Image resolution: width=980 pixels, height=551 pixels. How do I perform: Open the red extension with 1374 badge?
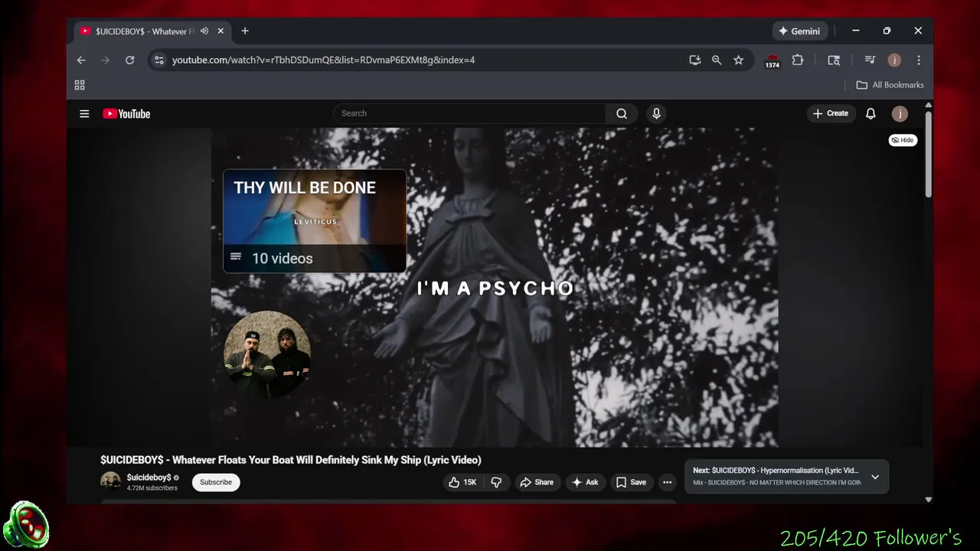773,60
